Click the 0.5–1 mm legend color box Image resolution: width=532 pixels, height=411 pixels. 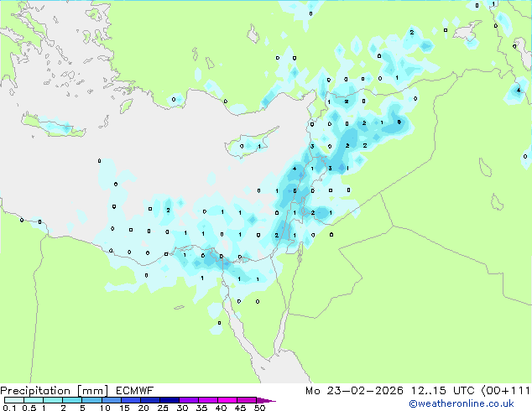click(x=34, y=400)
